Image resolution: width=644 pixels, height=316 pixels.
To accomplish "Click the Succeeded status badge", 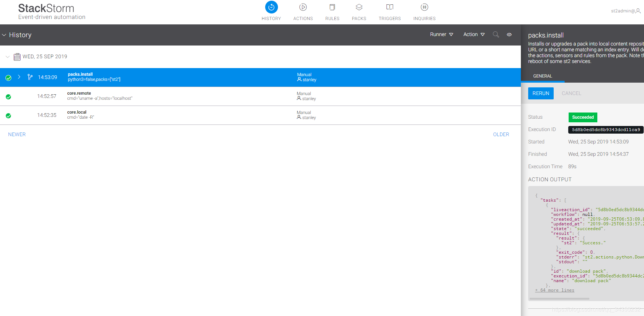I will (x=583, y=117).
